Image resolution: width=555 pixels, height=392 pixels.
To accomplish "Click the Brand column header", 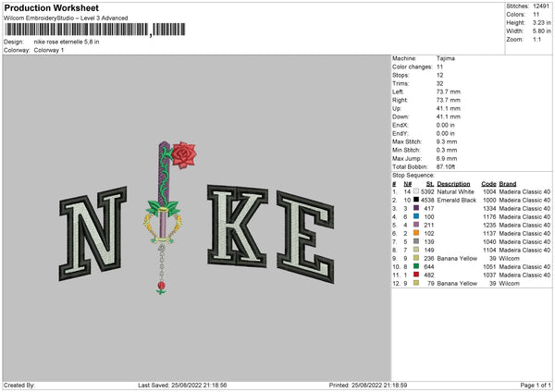I will [x=508, y=184].
